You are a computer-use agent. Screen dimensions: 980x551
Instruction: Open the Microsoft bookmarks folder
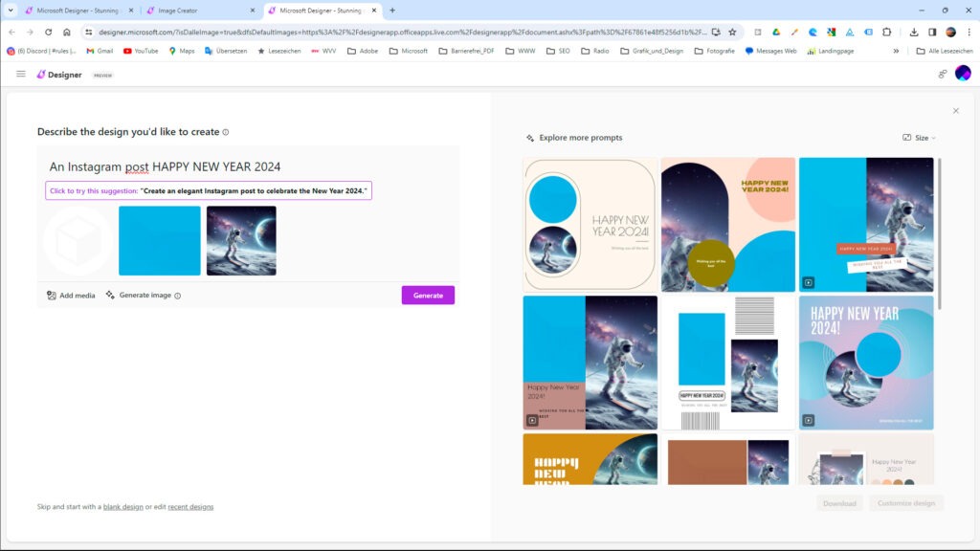click(408, 52)
